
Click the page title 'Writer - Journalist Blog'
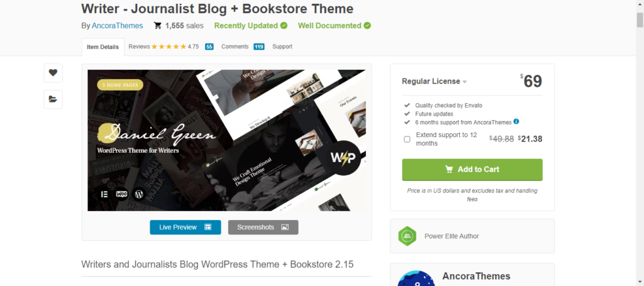point(217,9)
